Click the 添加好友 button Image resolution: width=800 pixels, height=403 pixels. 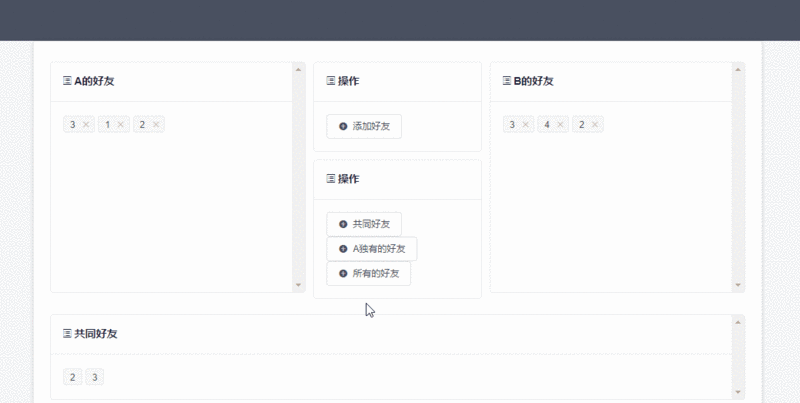click(364, 126)
